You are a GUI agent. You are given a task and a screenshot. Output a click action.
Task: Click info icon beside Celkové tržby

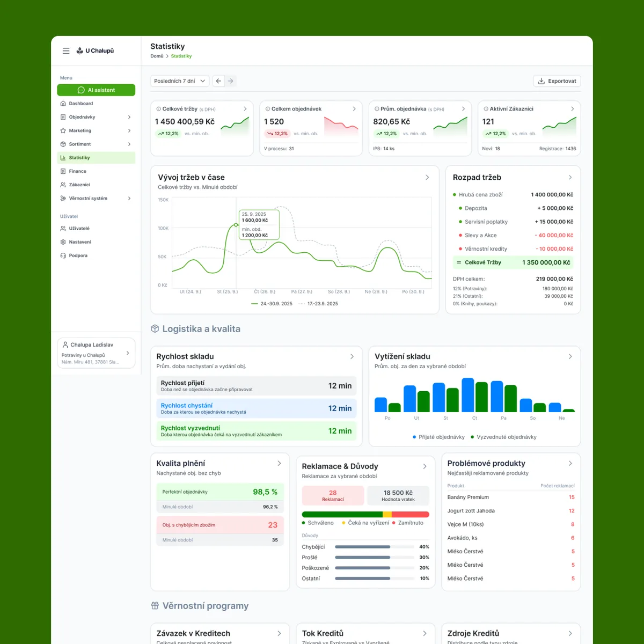[x=158, y=109]
